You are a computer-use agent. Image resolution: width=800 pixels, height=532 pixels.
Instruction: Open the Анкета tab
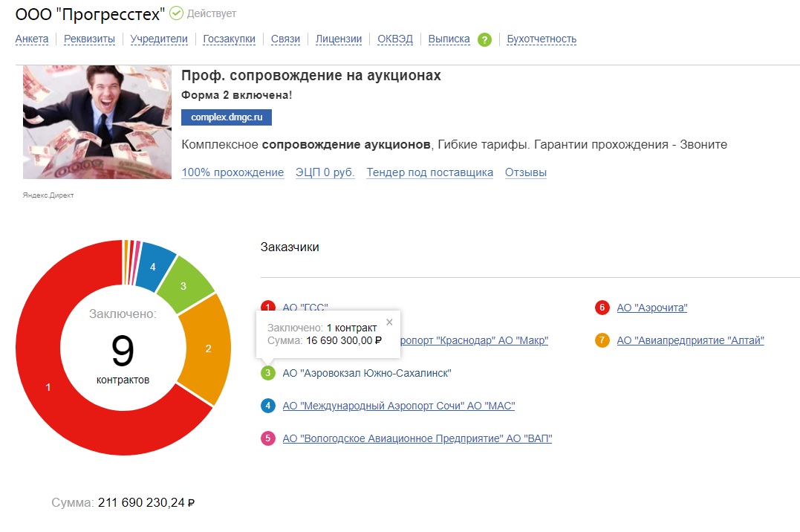[32, 39]
